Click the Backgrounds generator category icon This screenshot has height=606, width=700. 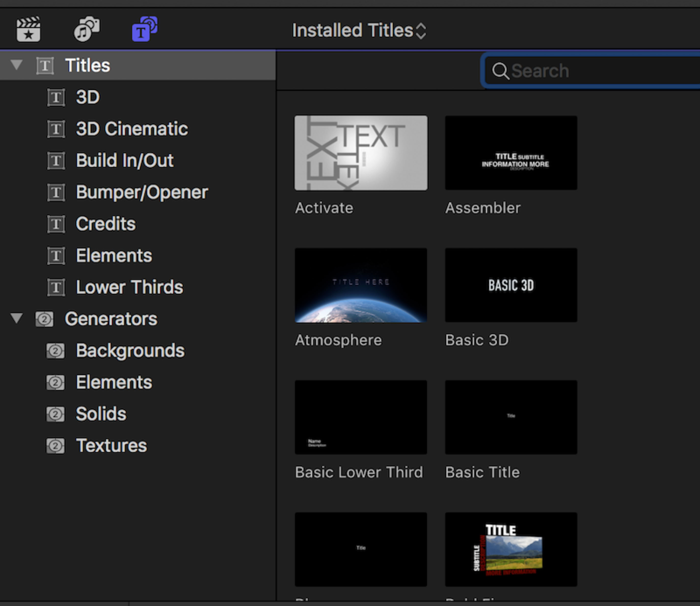pos(56,351)
